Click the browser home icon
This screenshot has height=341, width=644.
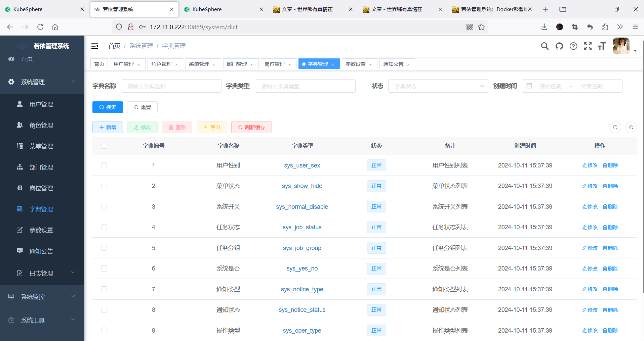pos(55,27)
